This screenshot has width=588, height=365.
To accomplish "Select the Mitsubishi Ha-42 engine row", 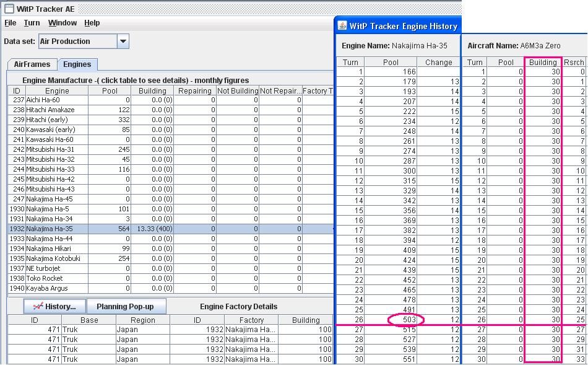I will 171,179.
